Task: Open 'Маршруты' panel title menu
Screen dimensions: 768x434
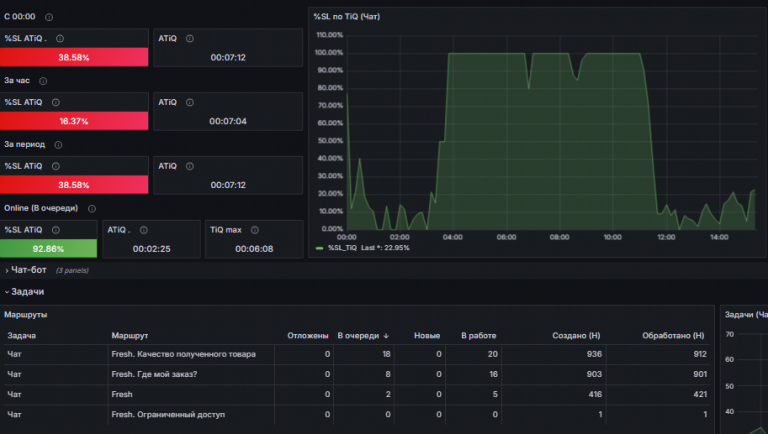Action: 25,314
